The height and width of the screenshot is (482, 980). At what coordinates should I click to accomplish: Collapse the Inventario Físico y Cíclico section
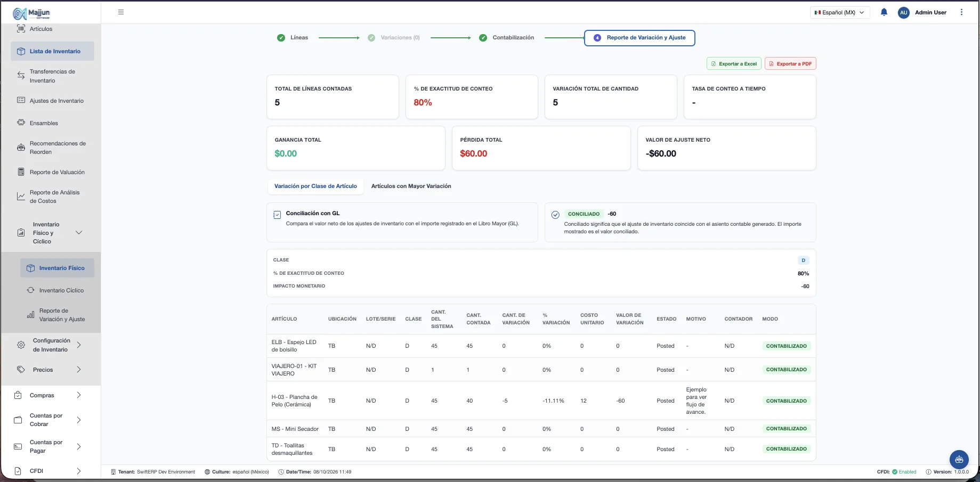click(79, 233)
